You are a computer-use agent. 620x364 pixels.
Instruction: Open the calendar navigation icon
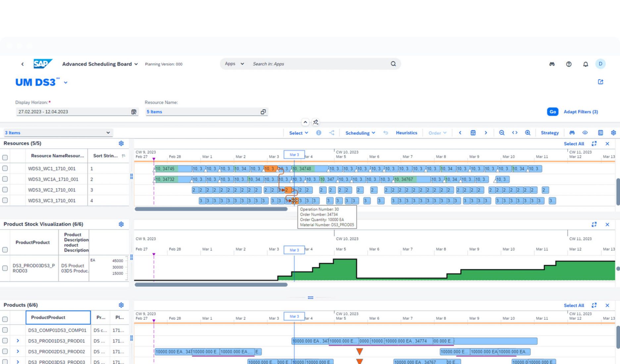[x=473, y=133]
